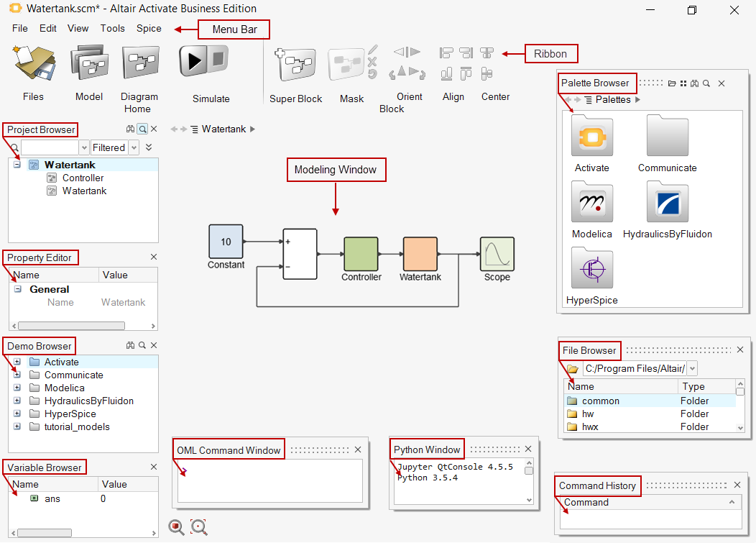
Task: Open the Tools menu
Action: (x=112, y=29)
